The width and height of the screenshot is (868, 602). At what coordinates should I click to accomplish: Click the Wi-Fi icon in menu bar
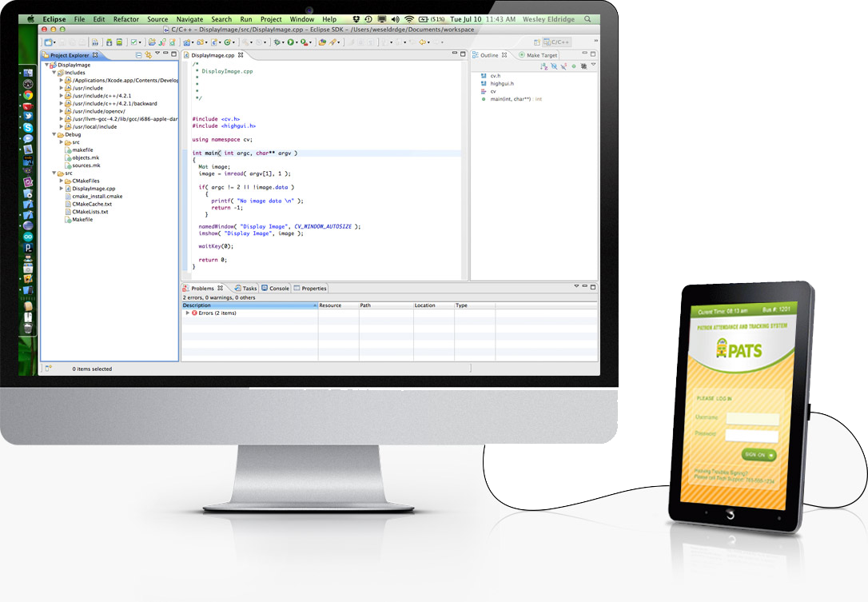pos(408,19)
